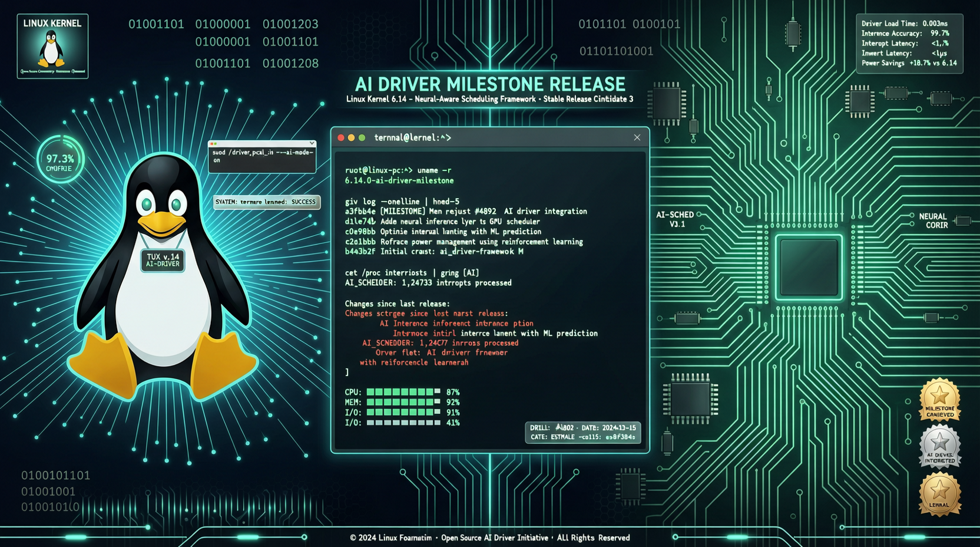980x547 pixels.
Task: Click the AI DRIVER MILESTONE RELEASE heading
Action: coord(490,84)
